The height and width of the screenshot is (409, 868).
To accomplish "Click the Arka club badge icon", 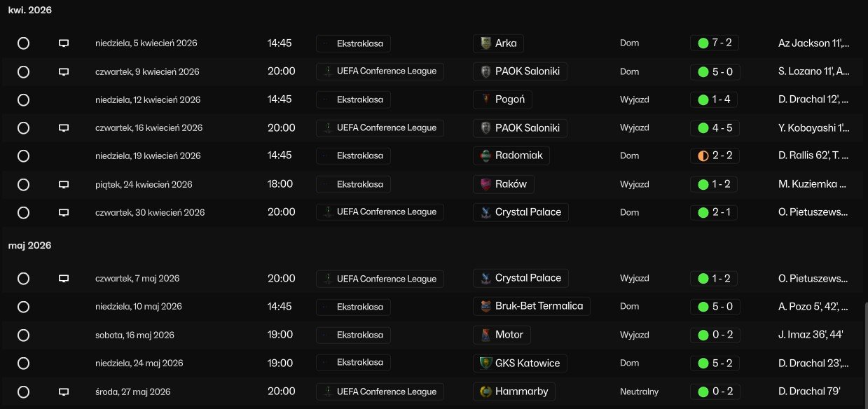I will 485,43.
